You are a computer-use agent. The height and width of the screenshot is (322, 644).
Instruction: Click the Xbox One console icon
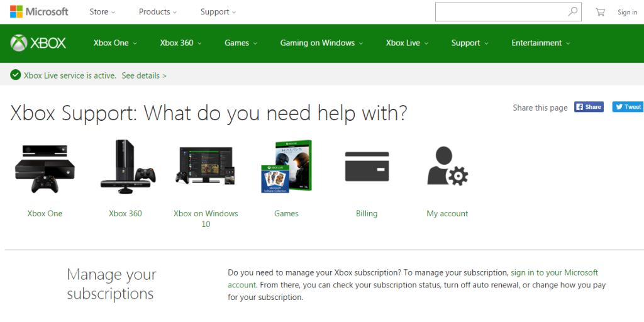pyautogui.click(x=45, y=168)
